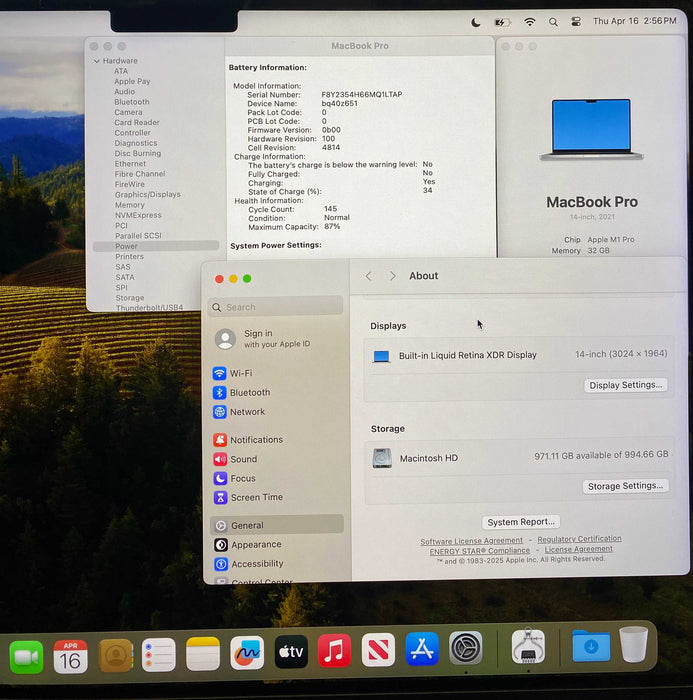The height and width of the screenshot is (700, 693).
Task: Open Reminders in the Dock
Action: tap(159, 655)
